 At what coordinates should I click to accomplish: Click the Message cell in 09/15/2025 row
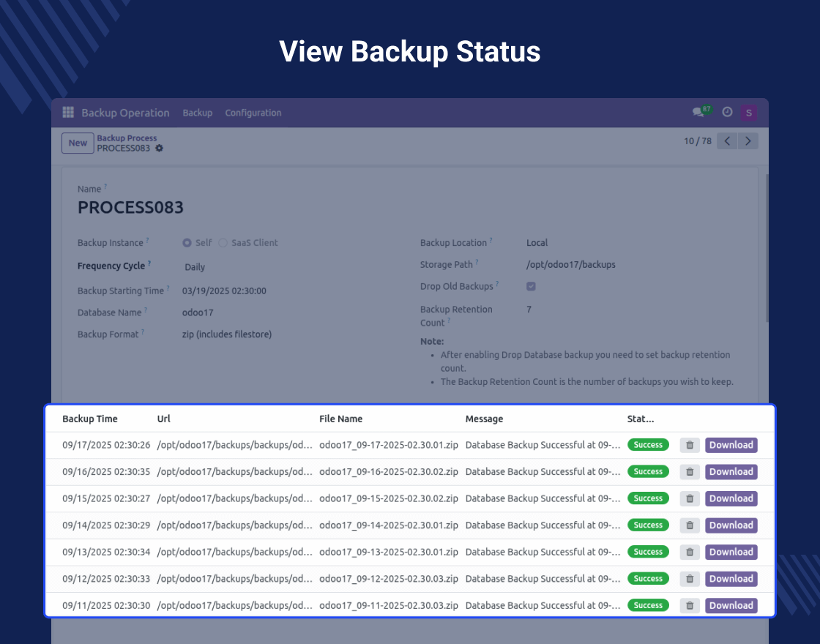[x=543, y=498]
